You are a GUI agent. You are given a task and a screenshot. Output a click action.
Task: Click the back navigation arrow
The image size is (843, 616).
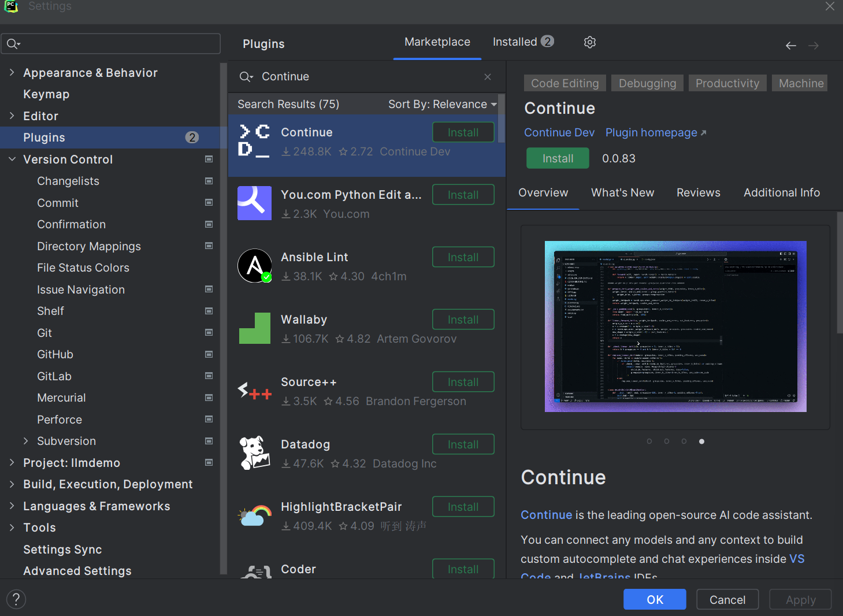(790, 45)
